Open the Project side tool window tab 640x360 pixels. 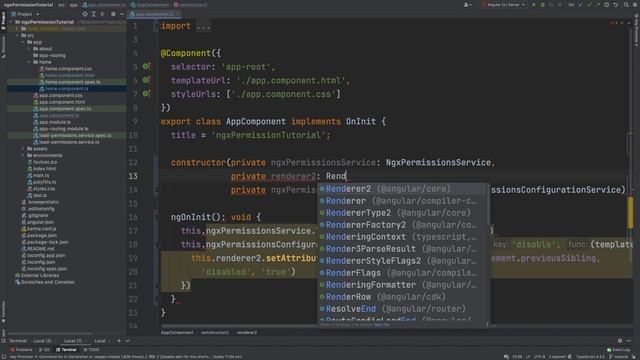3,21
